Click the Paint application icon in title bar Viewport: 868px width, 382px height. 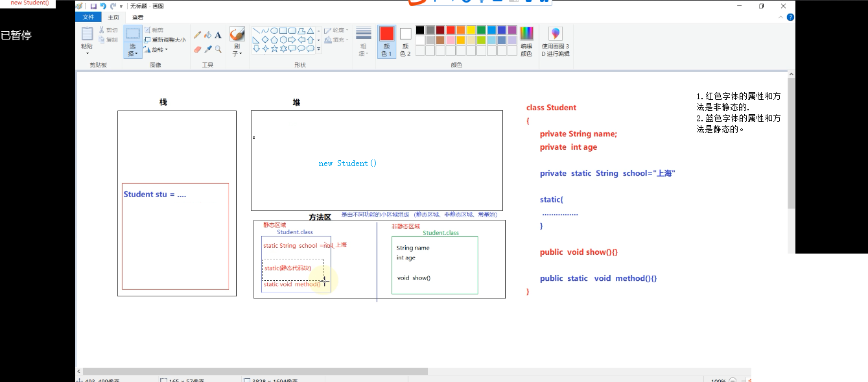click(x=80, y=6)
